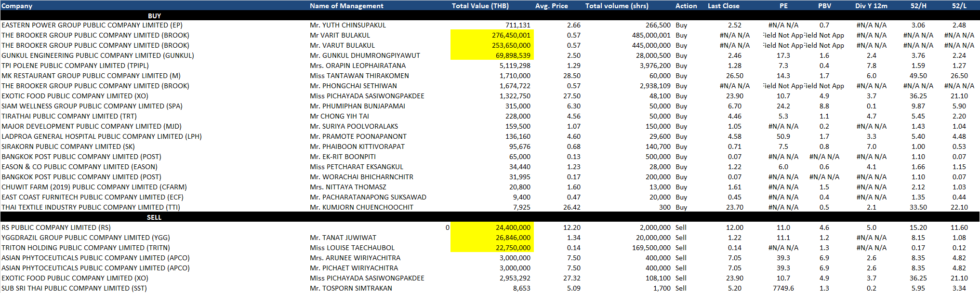Viewport: 980px width, 293px height.
Task: Click the RS Public Company Limited cell
Action: pos(56,227)
